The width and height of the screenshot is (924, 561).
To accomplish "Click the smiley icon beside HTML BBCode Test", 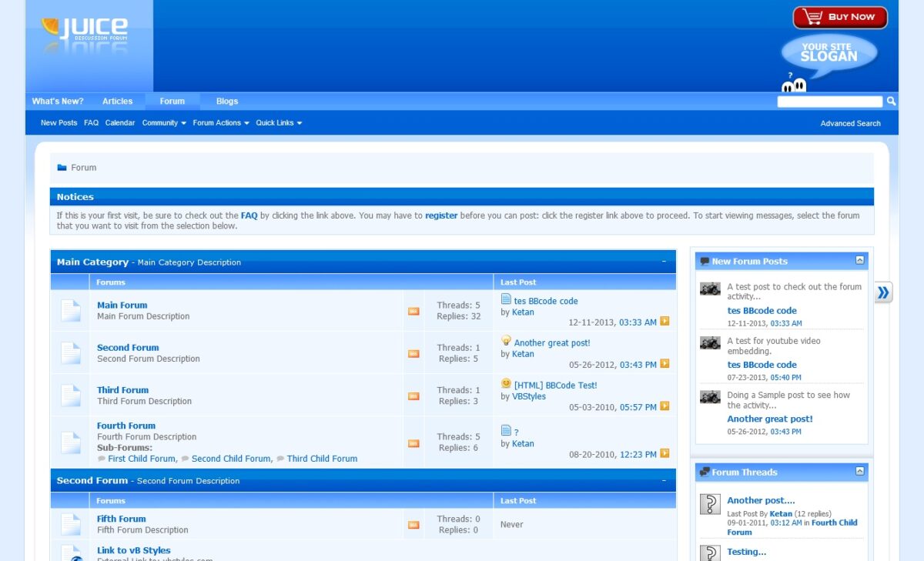I will click(x=506, y=382).
